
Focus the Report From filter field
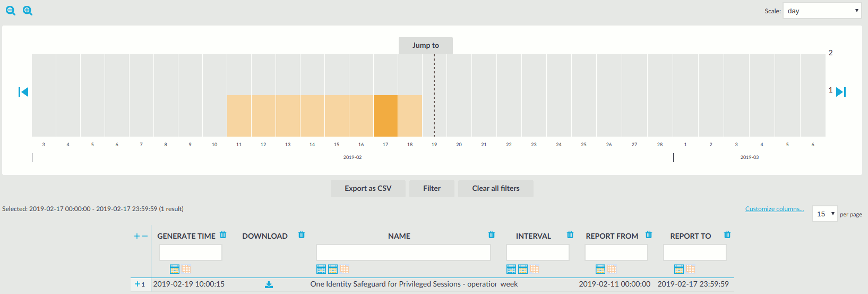pos(616,253)
